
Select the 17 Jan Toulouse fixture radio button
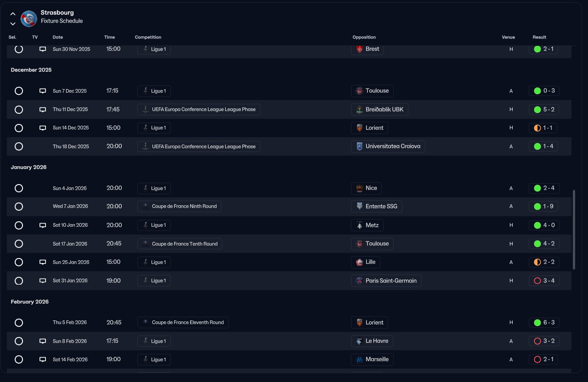(19, 244)
